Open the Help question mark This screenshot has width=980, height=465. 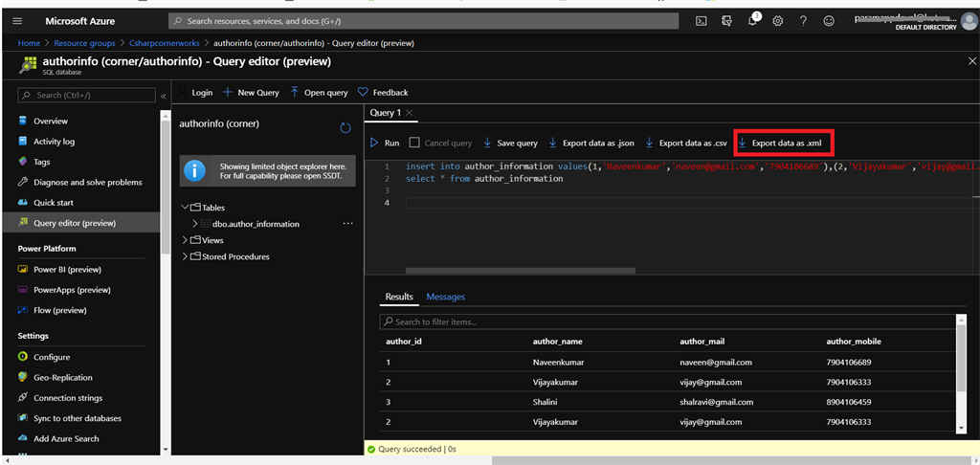(803, 21)
